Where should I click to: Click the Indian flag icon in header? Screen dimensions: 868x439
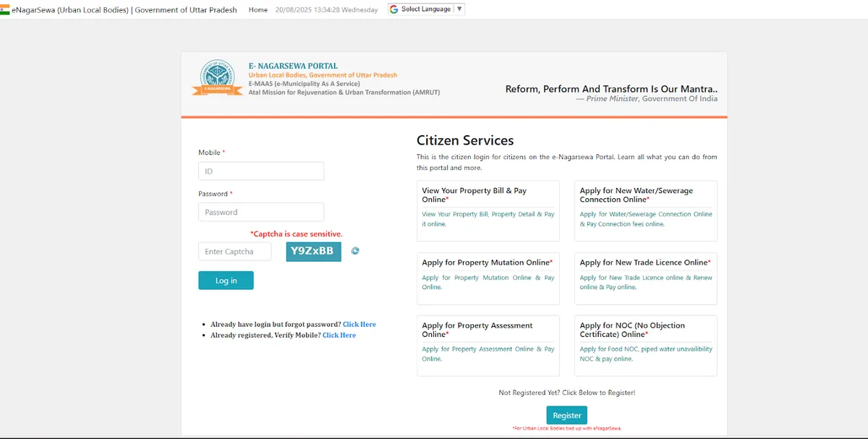[5, 9]
